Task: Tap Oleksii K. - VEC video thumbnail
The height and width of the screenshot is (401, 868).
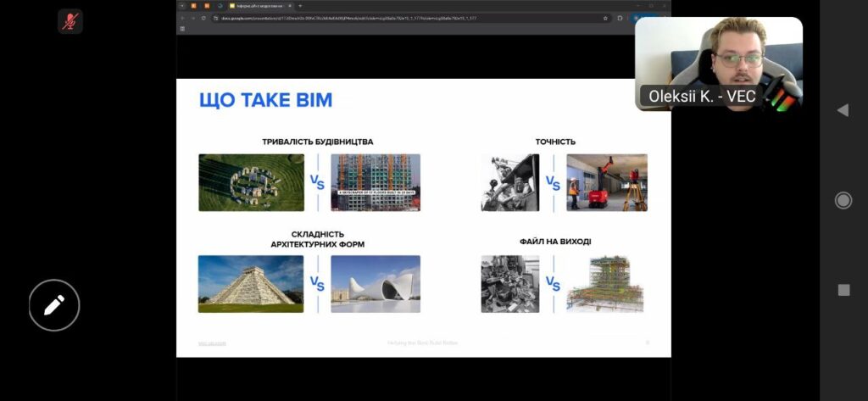Action: [x=718, y=64]
